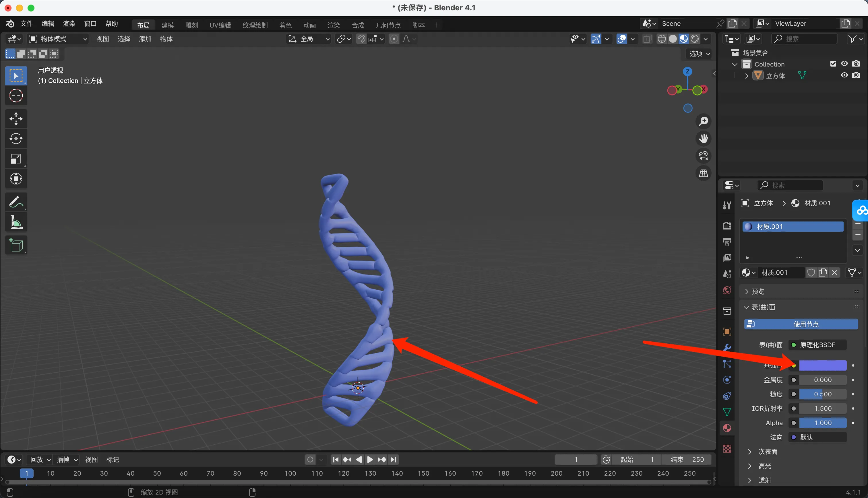Activate the Annotate pencil tool
This screenshot has height=498, width=868.
(x=16, y=202)
